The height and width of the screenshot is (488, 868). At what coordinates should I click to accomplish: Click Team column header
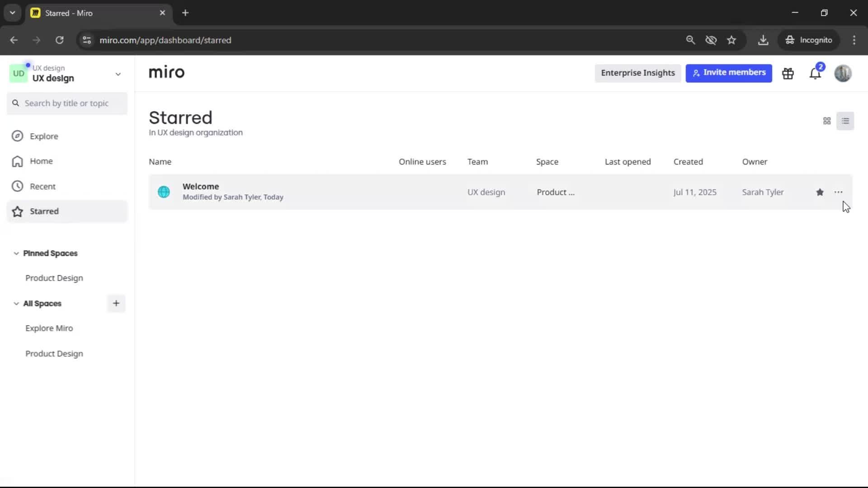pos(477,162)
